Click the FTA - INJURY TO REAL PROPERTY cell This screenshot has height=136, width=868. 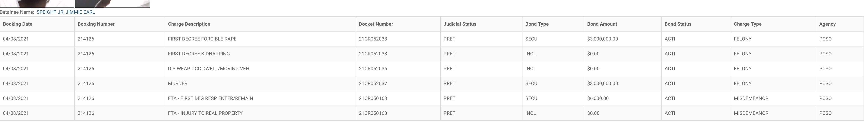260,113
